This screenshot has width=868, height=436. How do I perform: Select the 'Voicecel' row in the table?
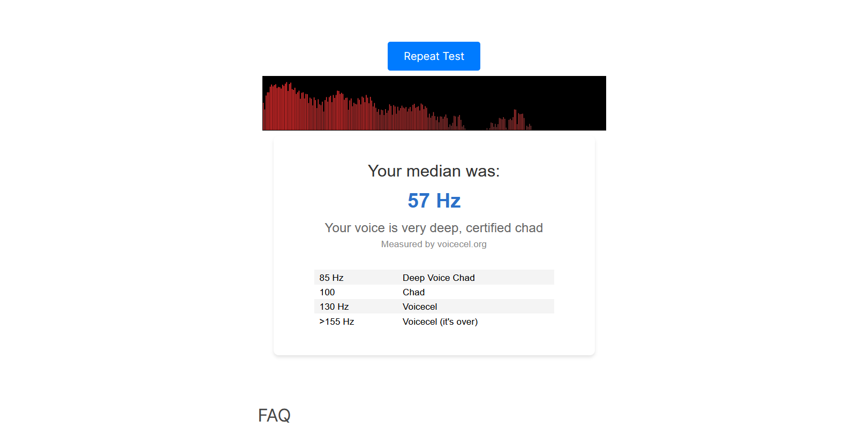point(420,307)
